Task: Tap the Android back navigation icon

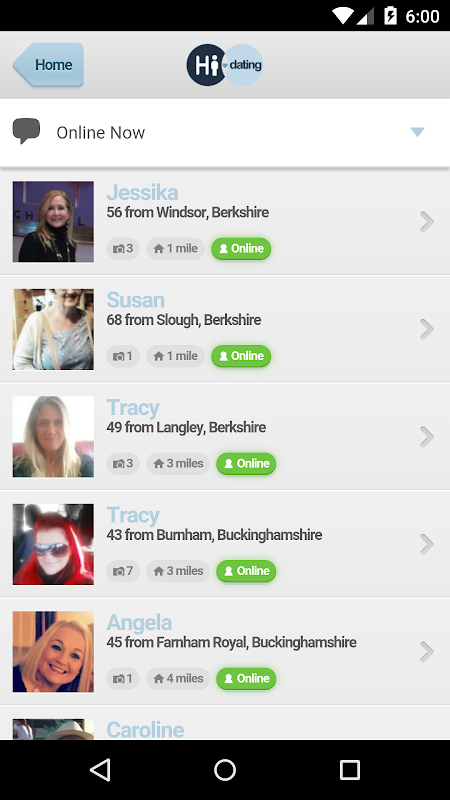Action: click(100, 770)
